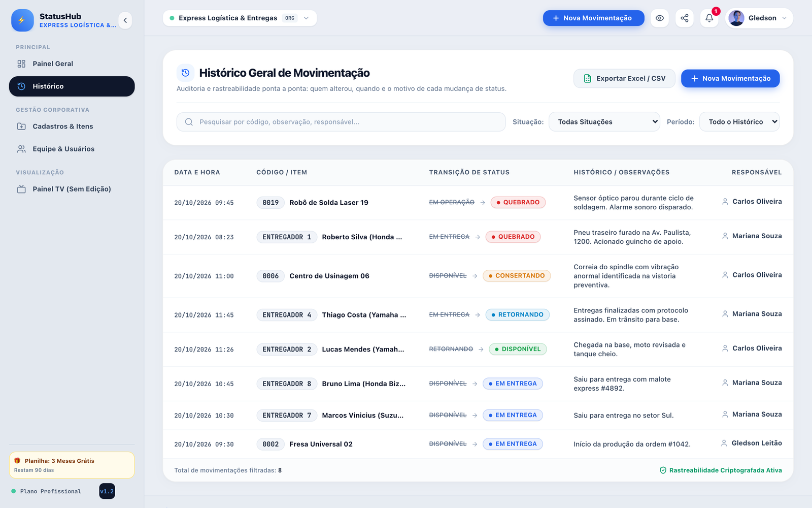
Task: Export history to Excel / CSV
Action: coord(624,78)
